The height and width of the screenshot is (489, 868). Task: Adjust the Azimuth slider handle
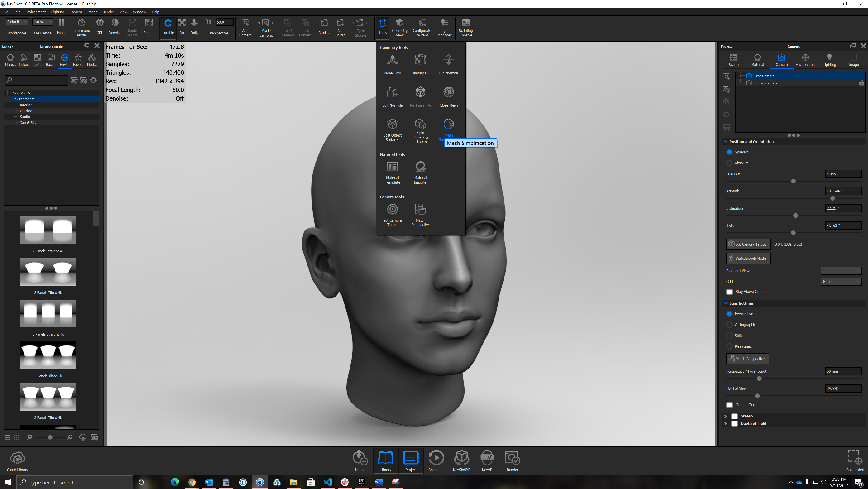click(833, 199)
